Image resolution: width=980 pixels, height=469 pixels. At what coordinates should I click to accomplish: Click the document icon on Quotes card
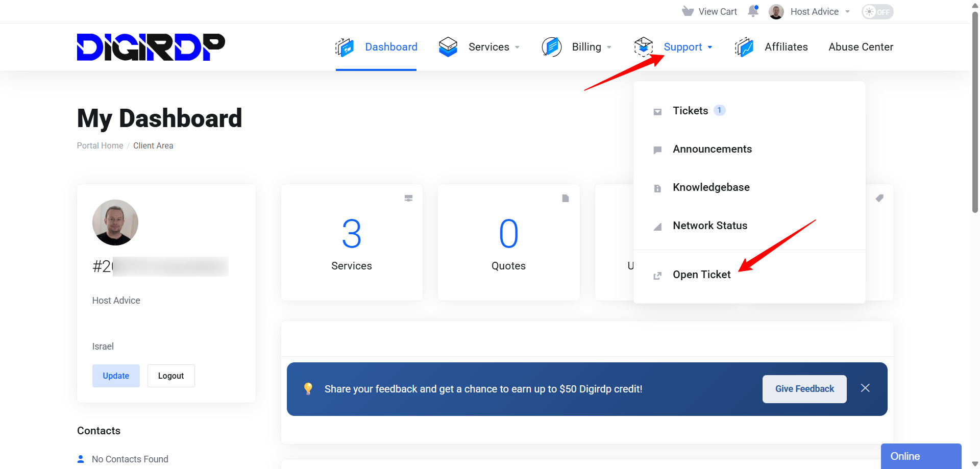tap(566, 198)
